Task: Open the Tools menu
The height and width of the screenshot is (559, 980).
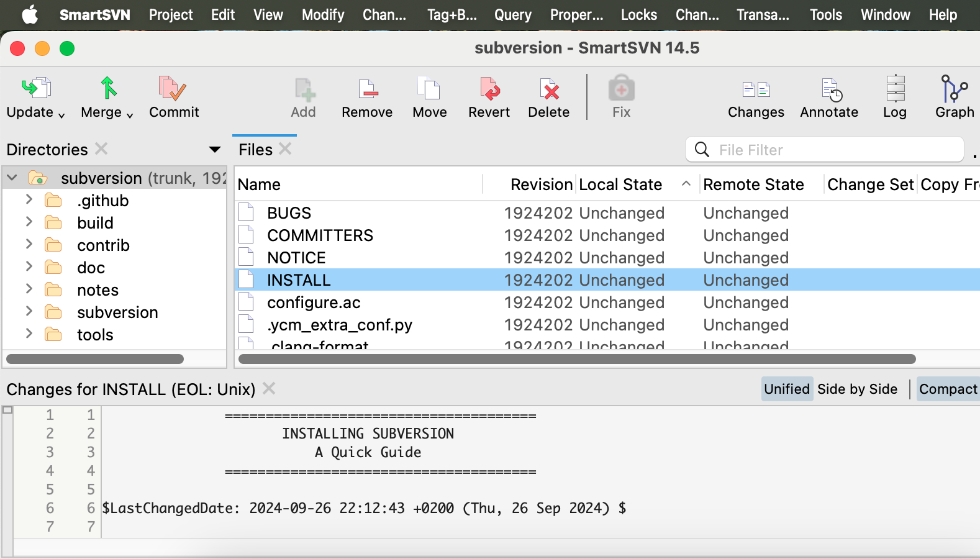Action: 825,15
